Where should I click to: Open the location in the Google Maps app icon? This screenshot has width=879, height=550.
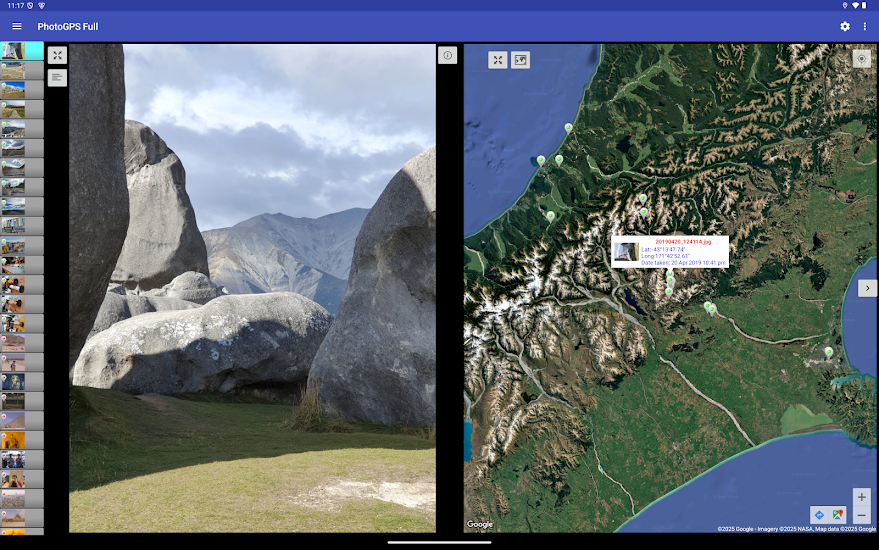pos(838,515)
